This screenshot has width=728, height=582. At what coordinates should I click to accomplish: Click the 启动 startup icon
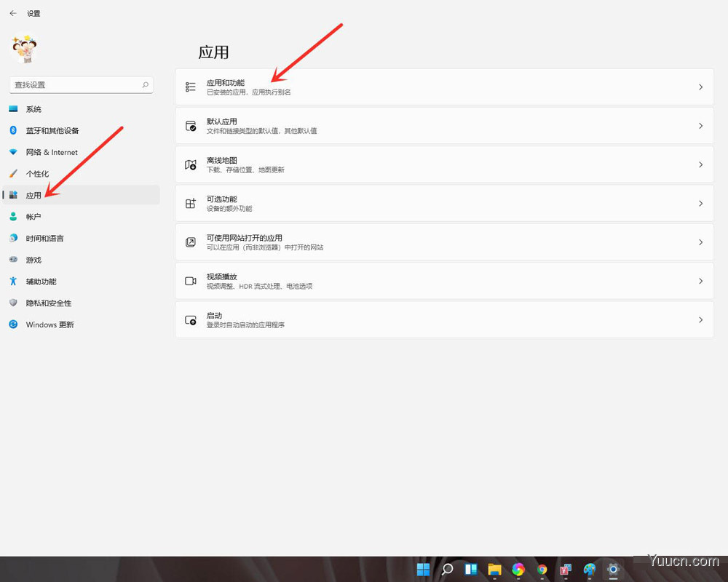[x=190, y=320]
